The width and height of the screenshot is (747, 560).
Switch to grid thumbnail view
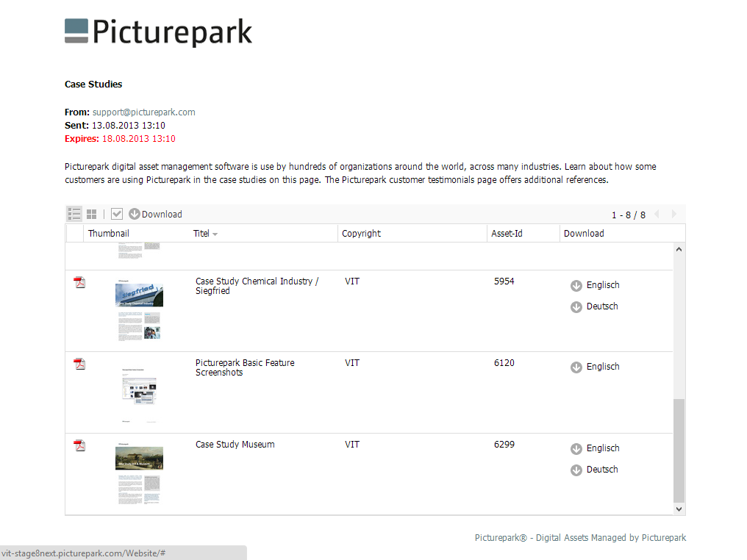click(91, 215)
